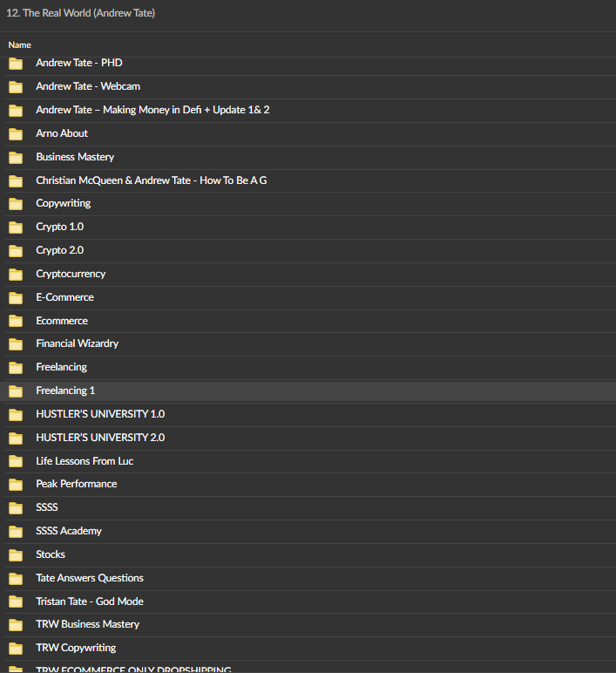Click folder icon beside Crypto 1.0
Image resolution: width=616 pixels, height=673 pixels.
[x=16, y=228]
